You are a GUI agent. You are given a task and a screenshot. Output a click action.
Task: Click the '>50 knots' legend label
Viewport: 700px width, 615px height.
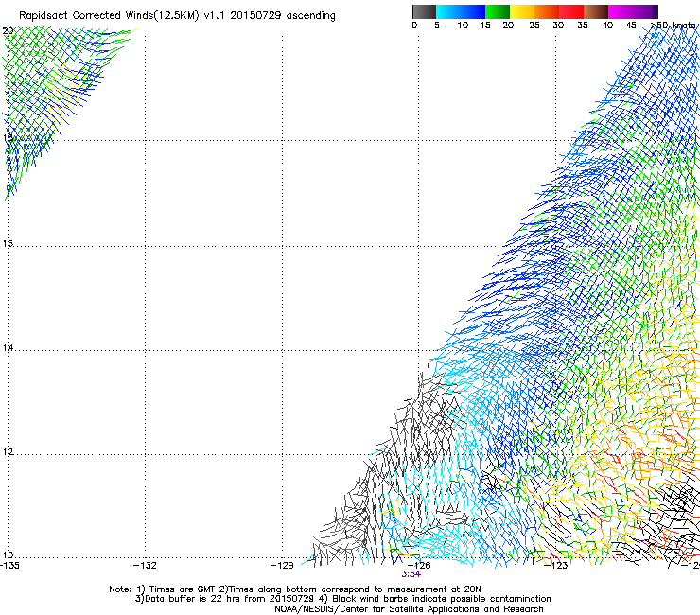coord(673,26)
